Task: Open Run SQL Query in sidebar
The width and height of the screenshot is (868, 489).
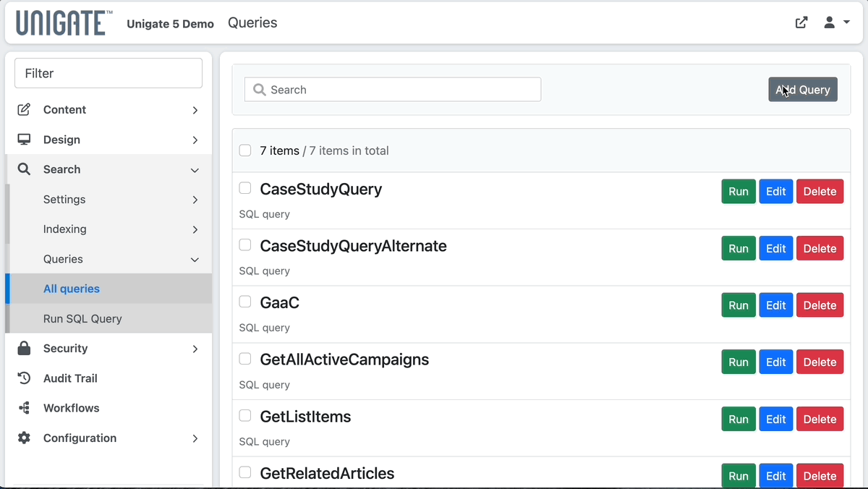Action: 109,318
